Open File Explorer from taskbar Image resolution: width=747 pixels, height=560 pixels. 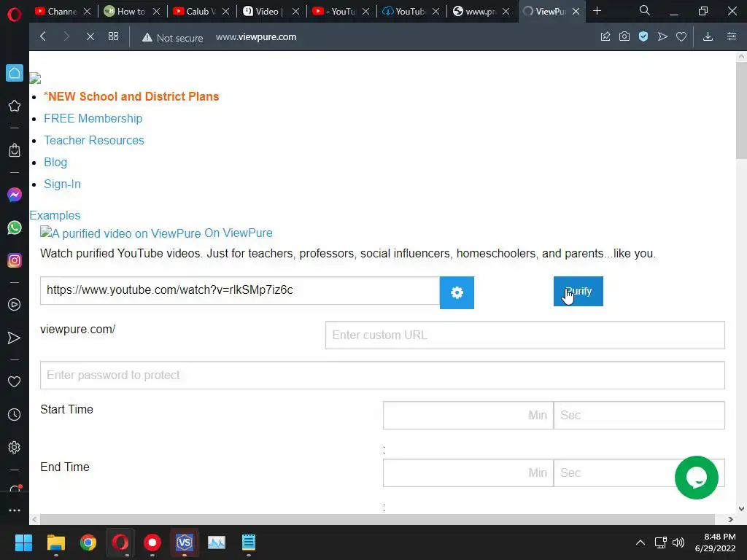tap(55, 542)
